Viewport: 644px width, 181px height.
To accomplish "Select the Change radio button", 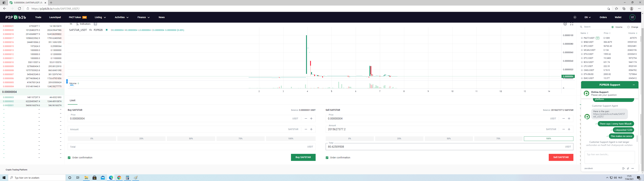I will tap(629, 27).
